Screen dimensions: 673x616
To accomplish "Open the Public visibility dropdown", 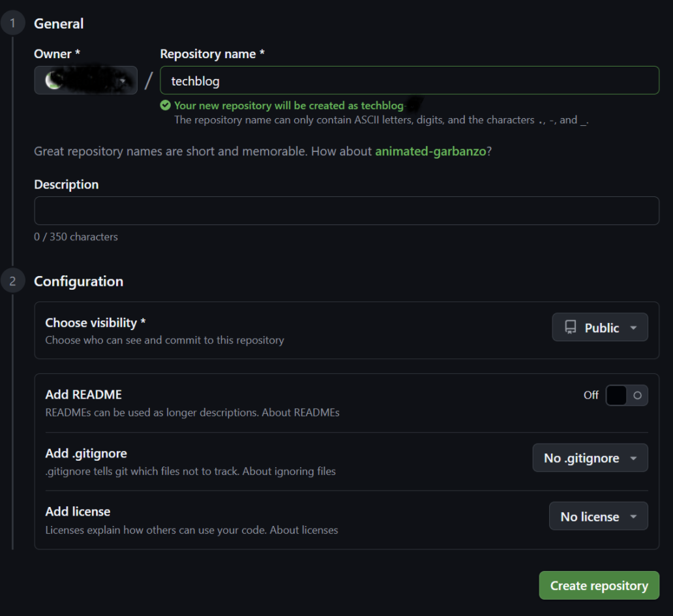I will pyautogui.click(x=600, y=328).
